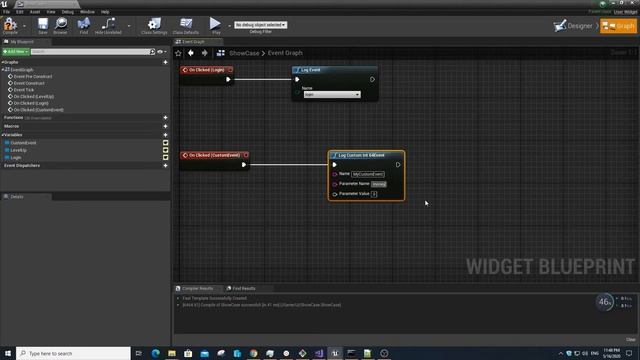Viewport: 640px width, 360px height.
Task: Click Event Graph in the breadcrumb
Action: coord(285,53)
